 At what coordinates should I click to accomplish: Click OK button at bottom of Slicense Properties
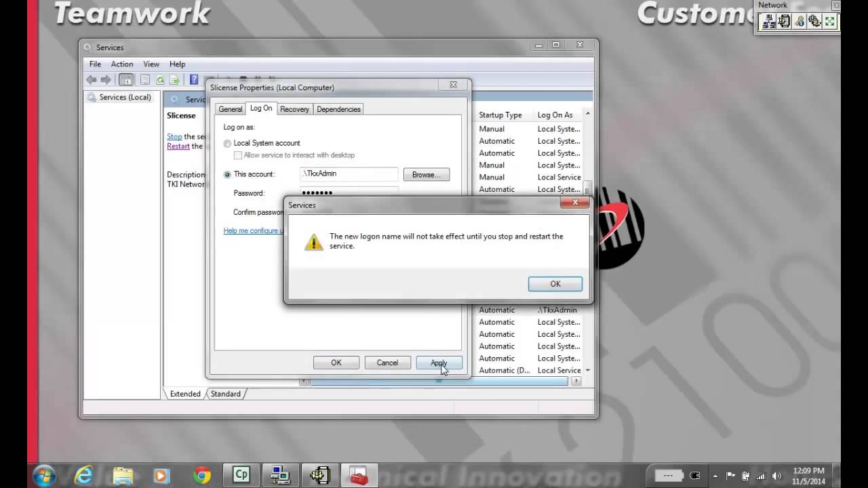pyautogui.click(x=336, y=363)
